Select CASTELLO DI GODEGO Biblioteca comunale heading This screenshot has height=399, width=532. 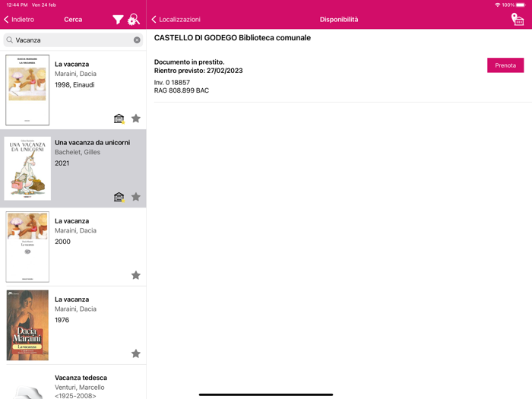pos(233,38)
